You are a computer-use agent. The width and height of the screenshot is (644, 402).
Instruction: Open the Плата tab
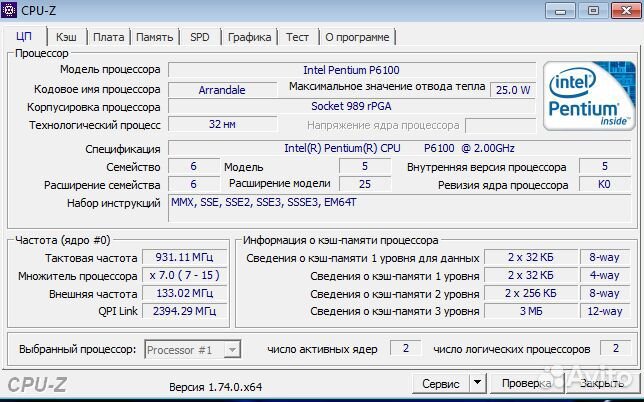pos(108,37)
